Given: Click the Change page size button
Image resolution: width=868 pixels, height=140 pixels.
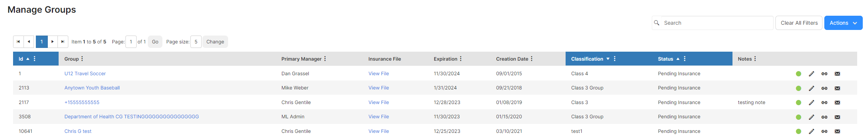Looking at the screenshot, I should (215, 42).
